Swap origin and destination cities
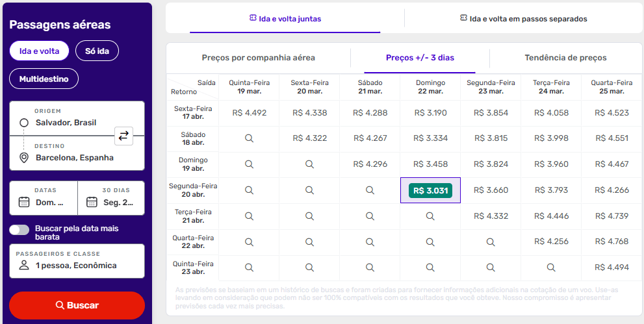This screenshot has width=644, height=324. click(x=123, y=136)
